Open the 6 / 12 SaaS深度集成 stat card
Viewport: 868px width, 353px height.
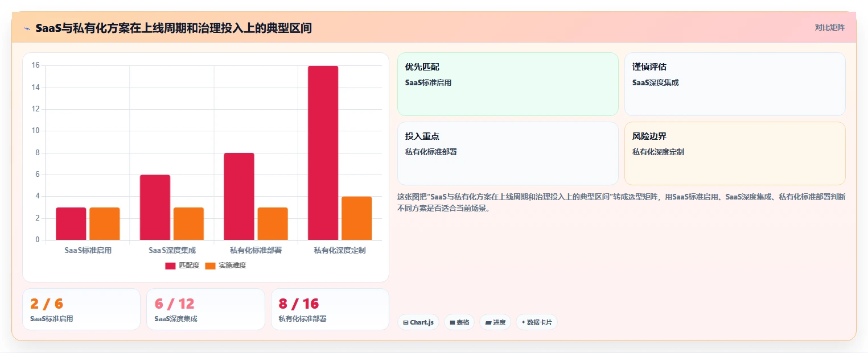click(x=205, y=309)
